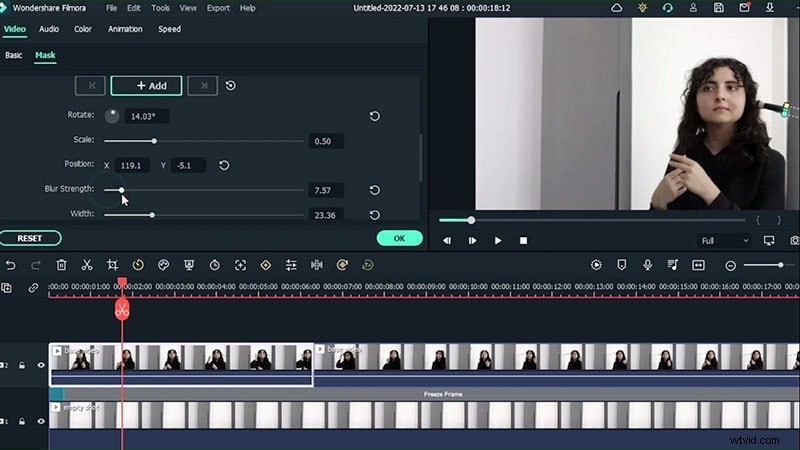This screenshot has height=450, width=800.
Task: Open the messages envelope icon
Action: click(x=744, y=8)
